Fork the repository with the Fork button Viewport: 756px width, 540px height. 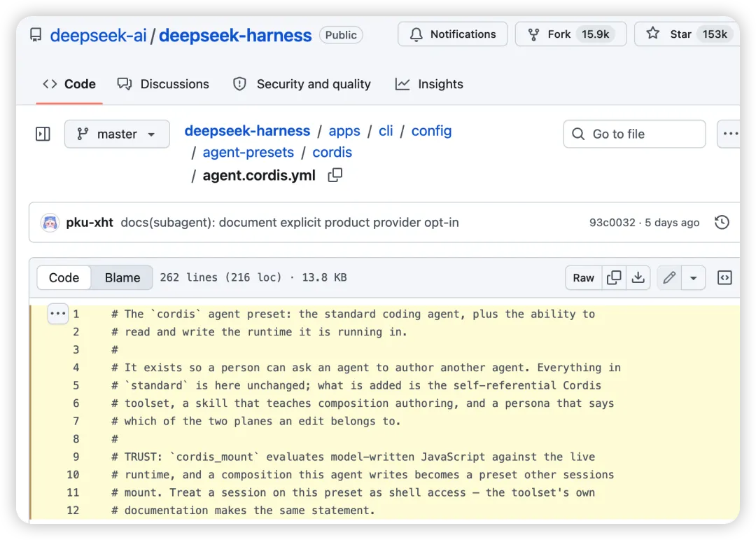570,34
